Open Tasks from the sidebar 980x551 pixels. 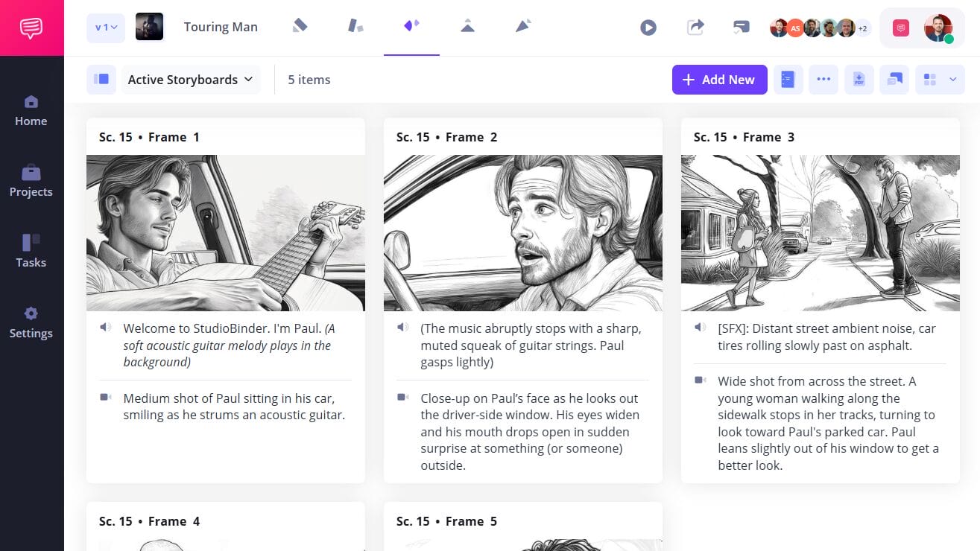tap(31, 252)
